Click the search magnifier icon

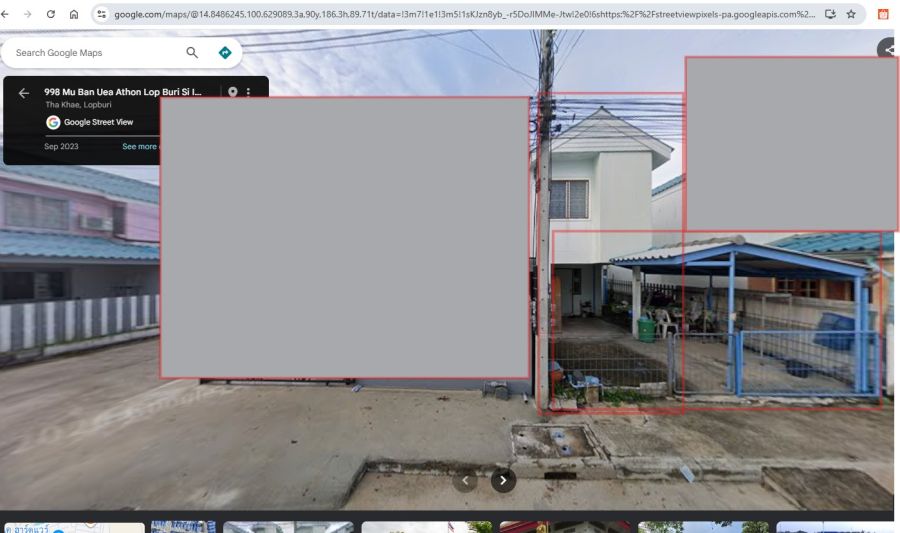192,52
